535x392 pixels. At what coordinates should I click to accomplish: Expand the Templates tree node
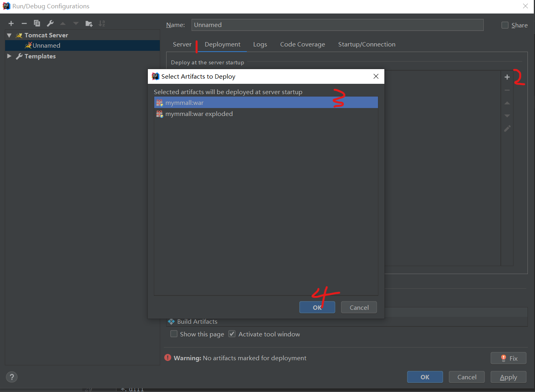[9, 56]
